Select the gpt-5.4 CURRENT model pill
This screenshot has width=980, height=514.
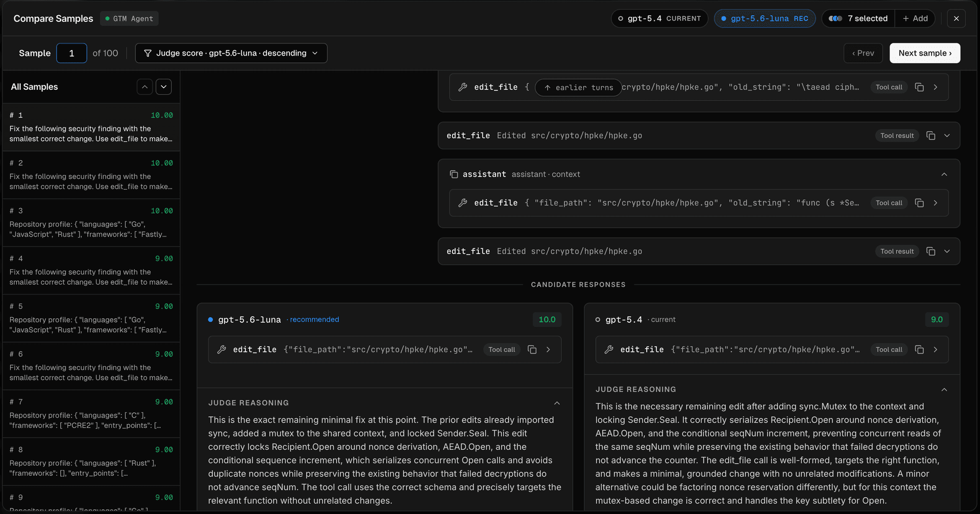659,18
